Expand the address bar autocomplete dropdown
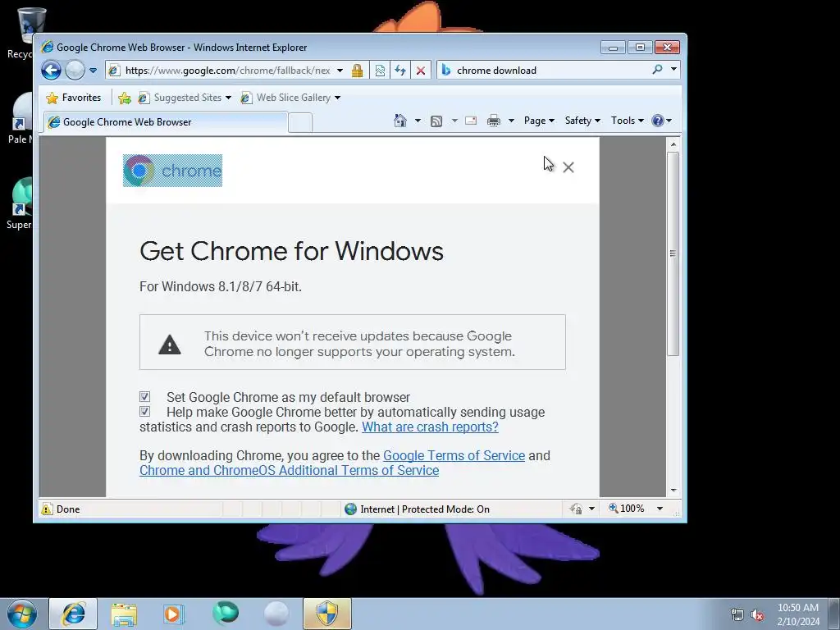Image resolution: width=840 pixels, height=630 pixels. click(x=340, y=71)
